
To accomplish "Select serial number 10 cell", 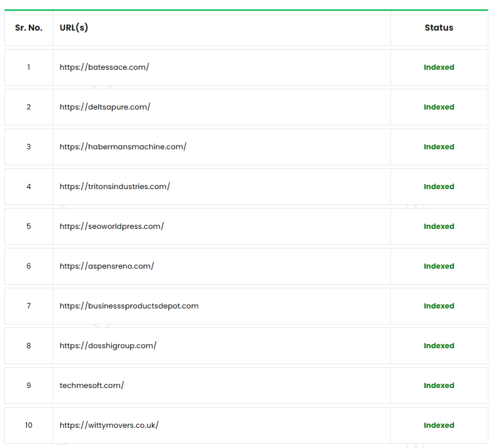I will point(29,425).
